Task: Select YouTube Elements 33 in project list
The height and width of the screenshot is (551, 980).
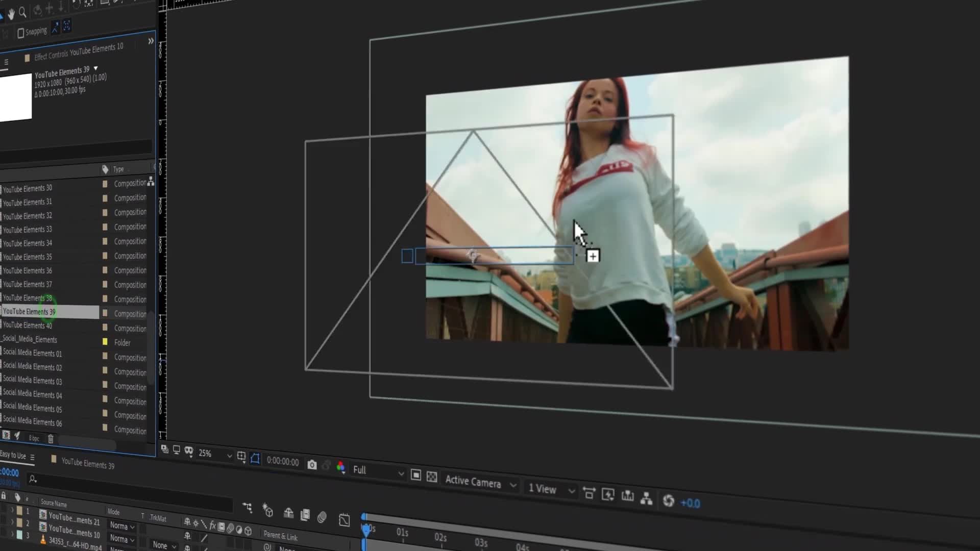Action: click(x=27, y=230)
